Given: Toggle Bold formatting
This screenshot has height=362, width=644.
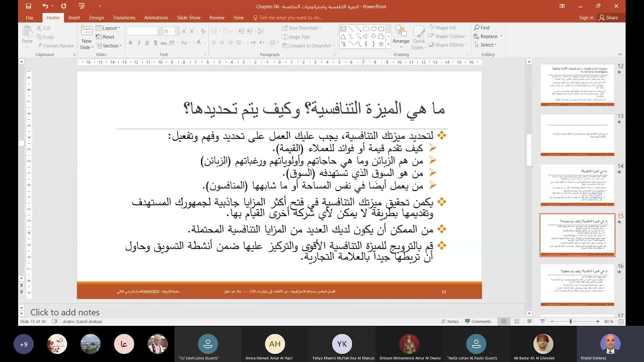Looking at the screenshot, I should coord(130,43).
